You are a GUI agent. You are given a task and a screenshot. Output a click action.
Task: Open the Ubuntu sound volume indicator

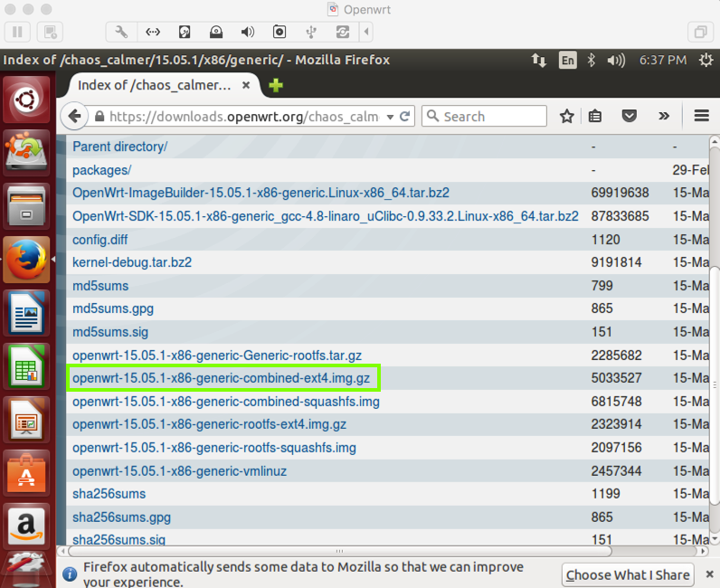[x=616, y=61]
